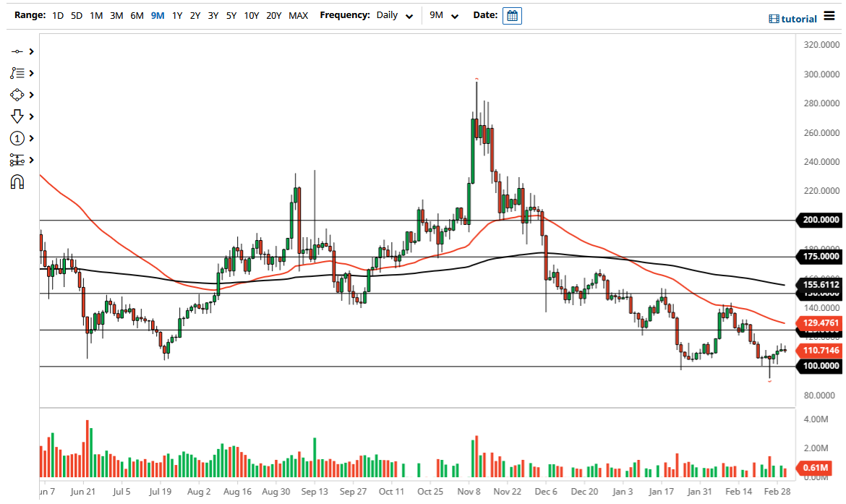Select the arrow annotation tool

pos(18,116)
